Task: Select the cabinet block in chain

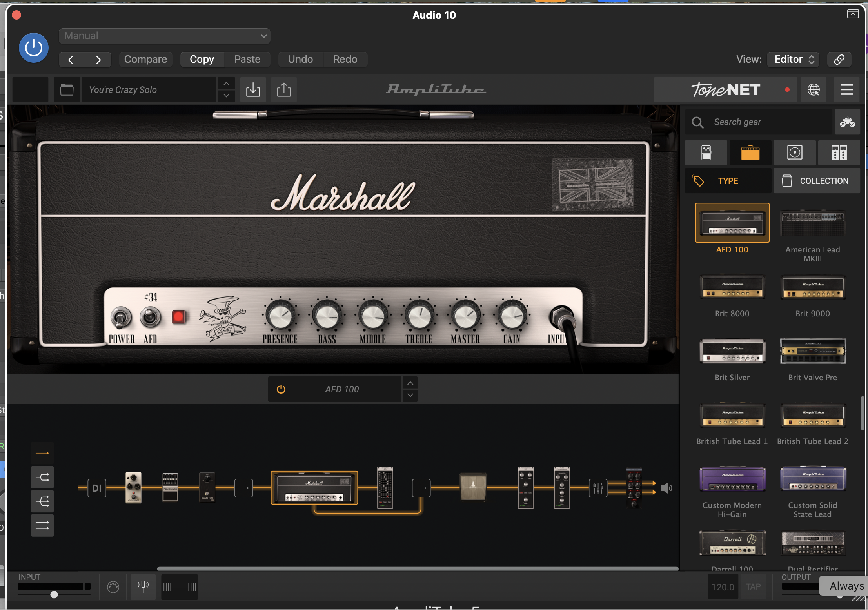Action: [x=473, y=487]
